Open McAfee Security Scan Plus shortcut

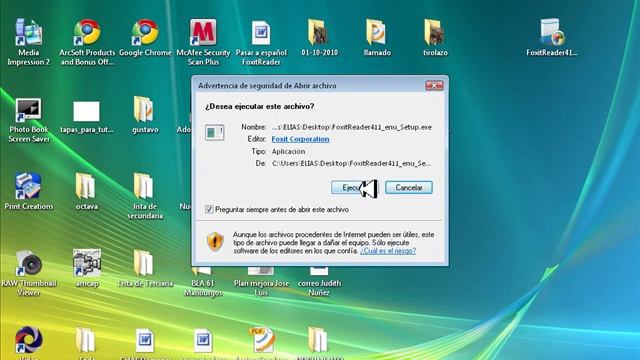[x=203, y=41]
